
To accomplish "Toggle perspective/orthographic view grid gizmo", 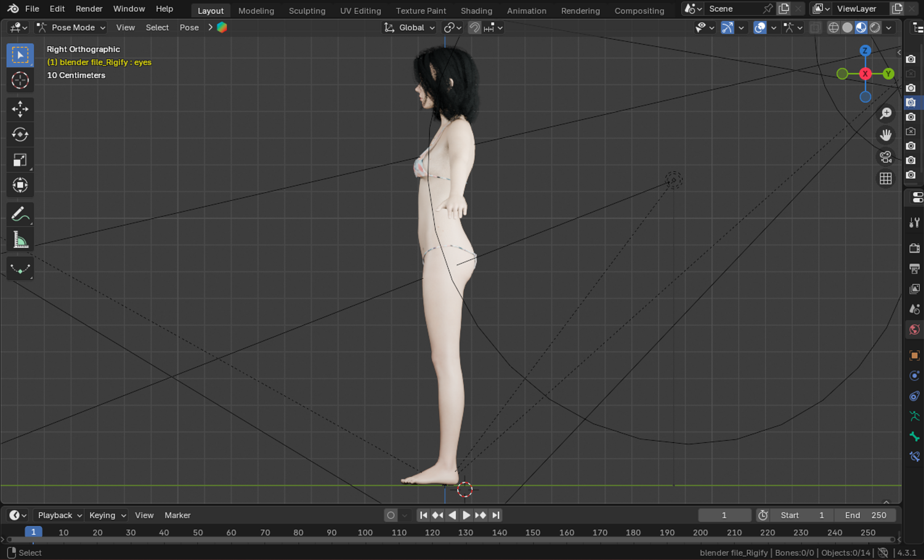I will point(886,179).
